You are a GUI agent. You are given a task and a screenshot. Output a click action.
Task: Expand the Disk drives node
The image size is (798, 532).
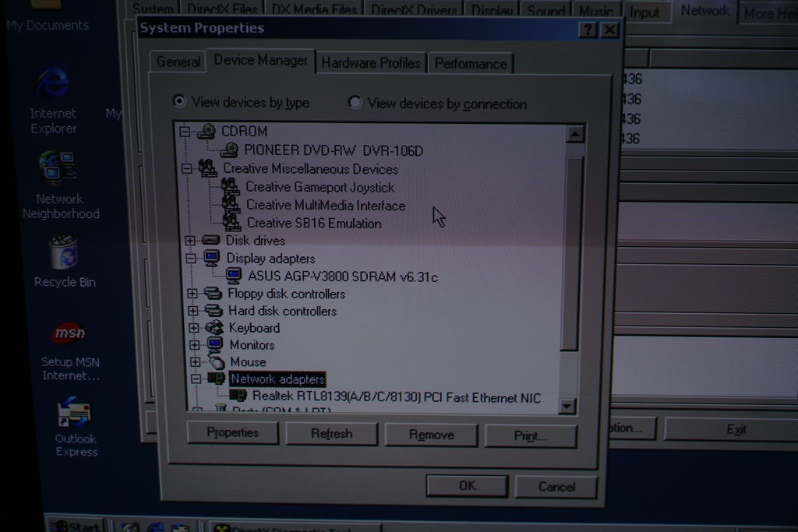coord(190,241)
